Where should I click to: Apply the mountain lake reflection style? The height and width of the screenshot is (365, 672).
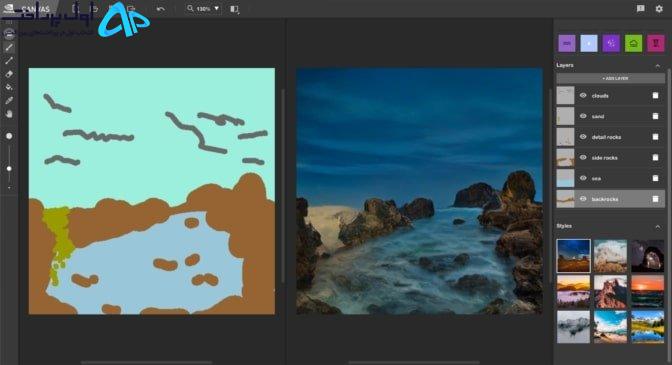[x=648, y=327]
